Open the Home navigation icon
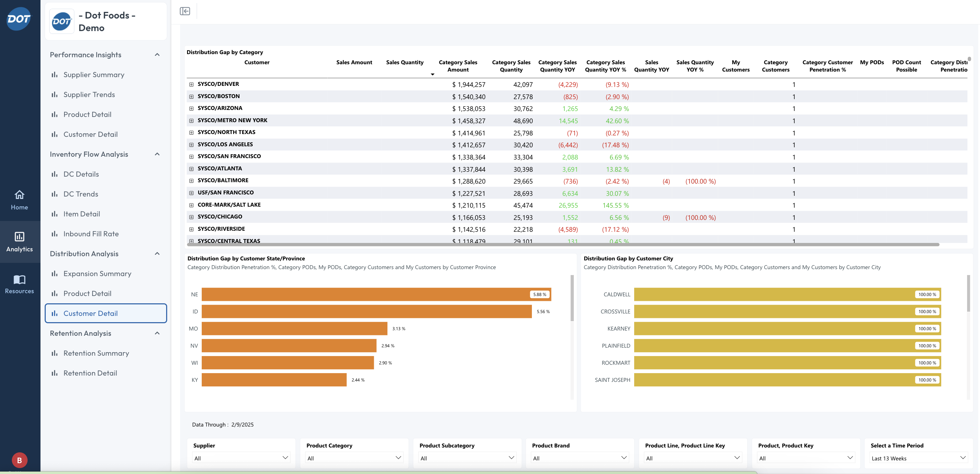This screenshot has height=474, width=980. point(20,195)
